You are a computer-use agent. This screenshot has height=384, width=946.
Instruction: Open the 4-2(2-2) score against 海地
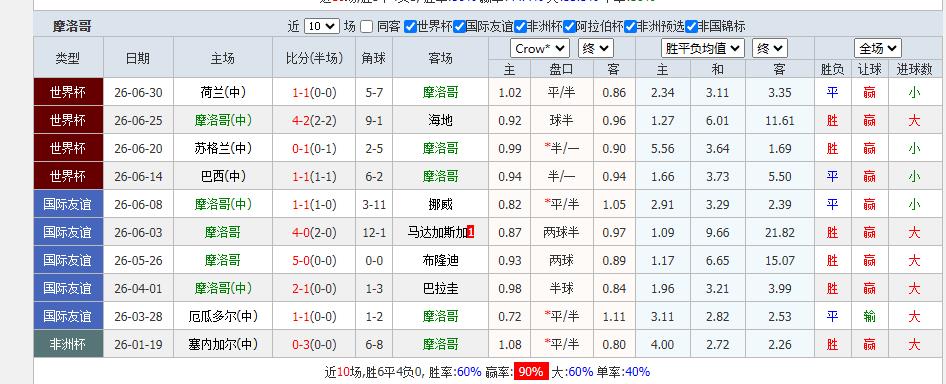pyautogui.click(x=314, y=121)
